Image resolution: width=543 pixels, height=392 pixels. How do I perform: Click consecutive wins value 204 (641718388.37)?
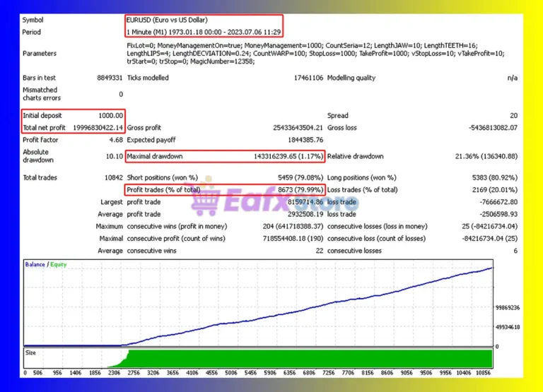pos(293,226)
